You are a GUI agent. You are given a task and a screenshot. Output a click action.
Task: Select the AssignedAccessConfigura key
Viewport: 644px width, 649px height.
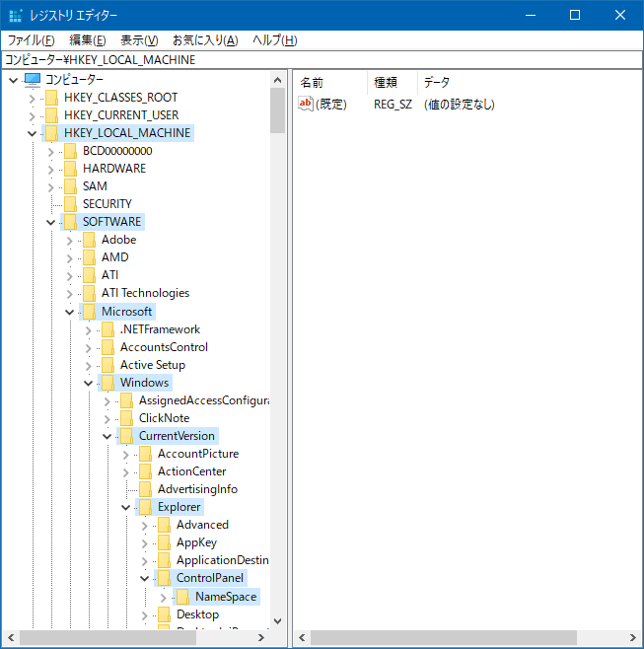point(204,400)
